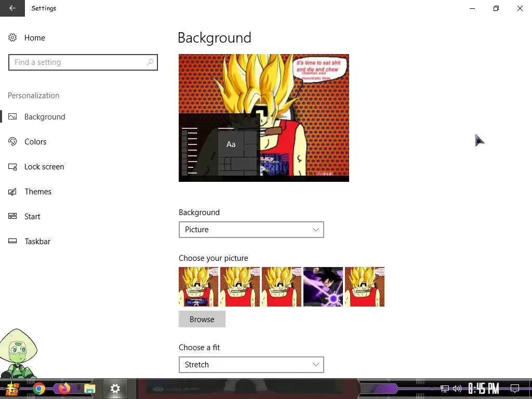The height and width of the screenshot is (399, 532).
Task: Focus the Find a setting search box
Action: 83,62
